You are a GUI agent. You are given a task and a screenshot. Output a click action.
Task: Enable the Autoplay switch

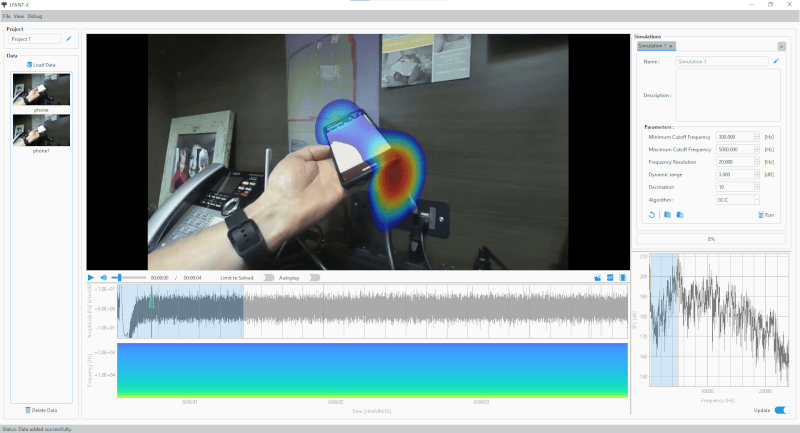(313, 277)
